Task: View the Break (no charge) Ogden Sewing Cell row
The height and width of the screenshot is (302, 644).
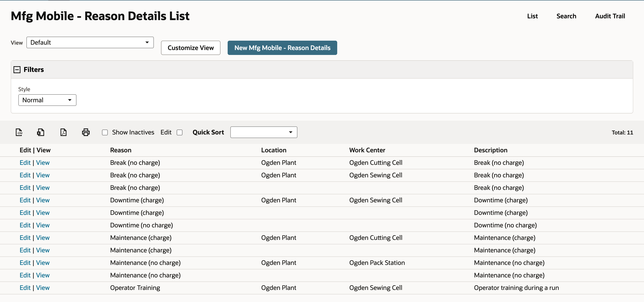Action: pyautogui.click(x=43, y=175)
